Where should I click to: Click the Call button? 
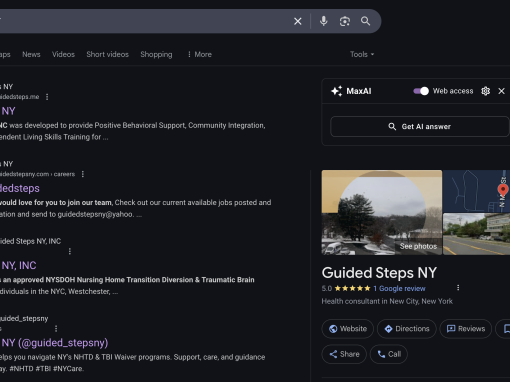(389, 354)
